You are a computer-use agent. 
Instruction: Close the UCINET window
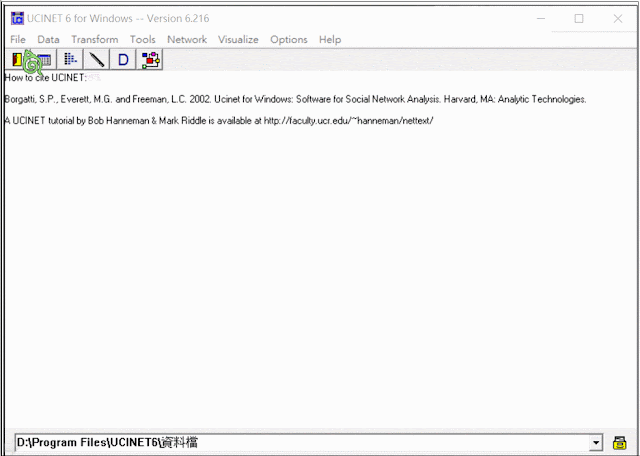[x=618, y=18]
